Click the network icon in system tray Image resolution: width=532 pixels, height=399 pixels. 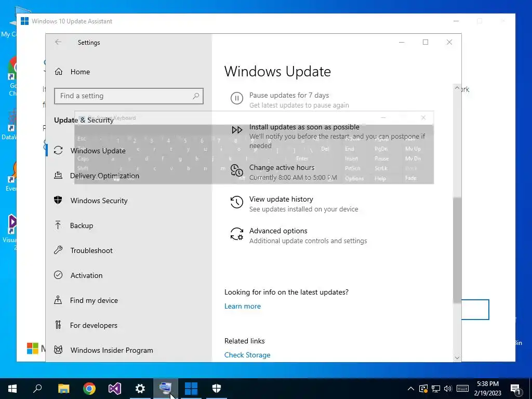click(436, 389)
